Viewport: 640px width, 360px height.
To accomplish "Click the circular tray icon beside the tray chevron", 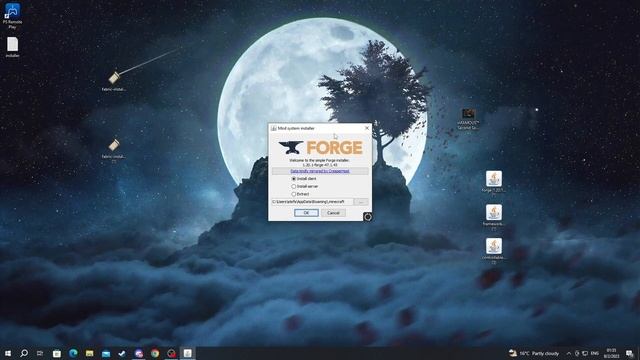I will pos(577,353).
